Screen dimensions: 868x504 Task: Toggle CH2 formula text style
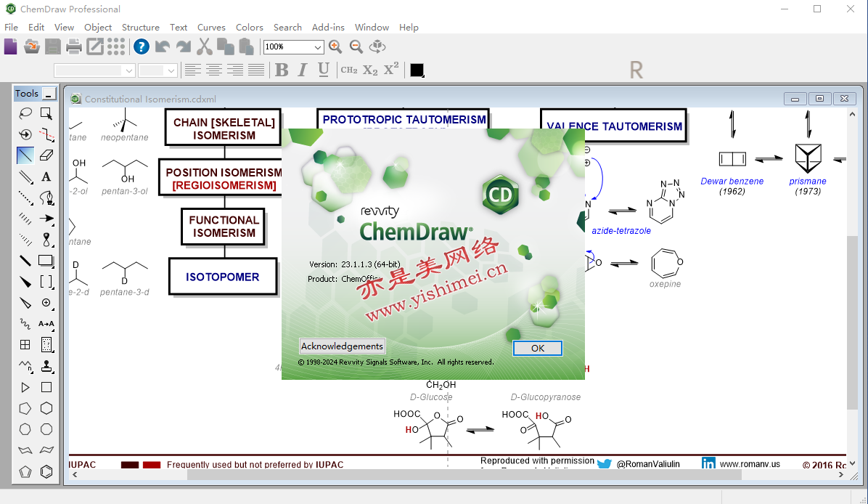coord(349,70)
